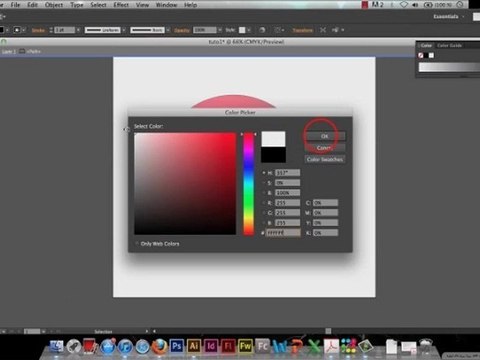Open the Select menu
Viewport: 480px width, 360px height.
click(98, 5)
